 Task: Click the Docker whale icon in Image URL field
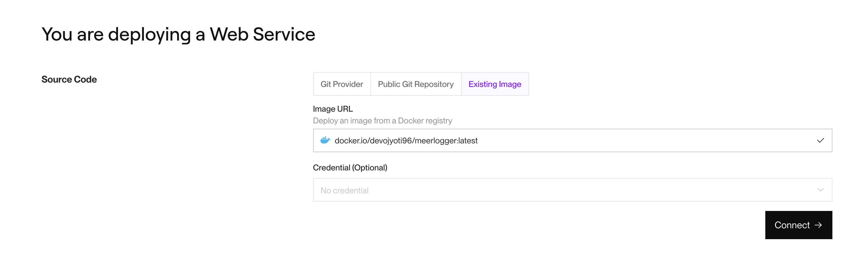[325, 140]
